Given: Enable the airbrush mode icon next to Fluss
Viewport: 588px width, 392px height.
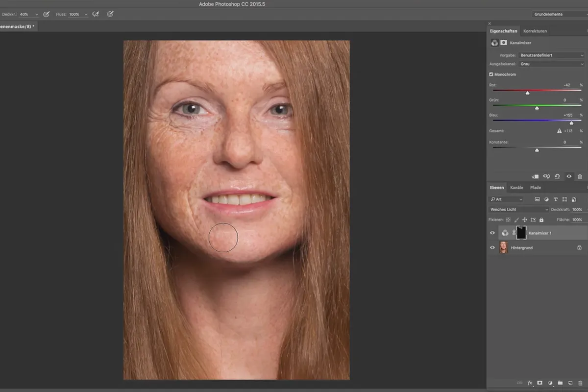Looking at the screenshot, I should (x=96, y=14).
